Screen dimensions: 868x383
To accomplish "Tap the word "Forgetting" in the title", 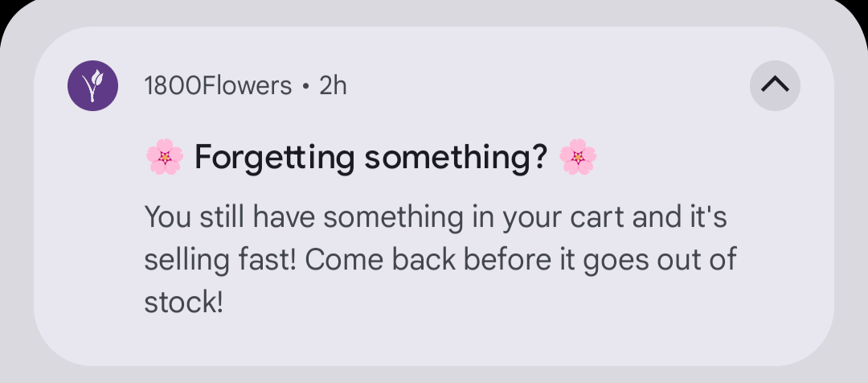I will (x=274, y=158).
